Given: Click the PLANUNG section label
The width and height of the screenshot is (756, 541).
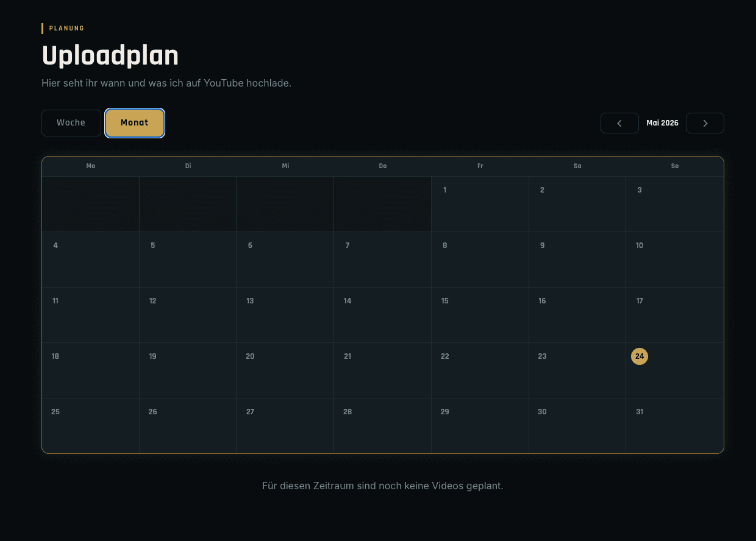Looking at the screenshot, I should 66,28.
